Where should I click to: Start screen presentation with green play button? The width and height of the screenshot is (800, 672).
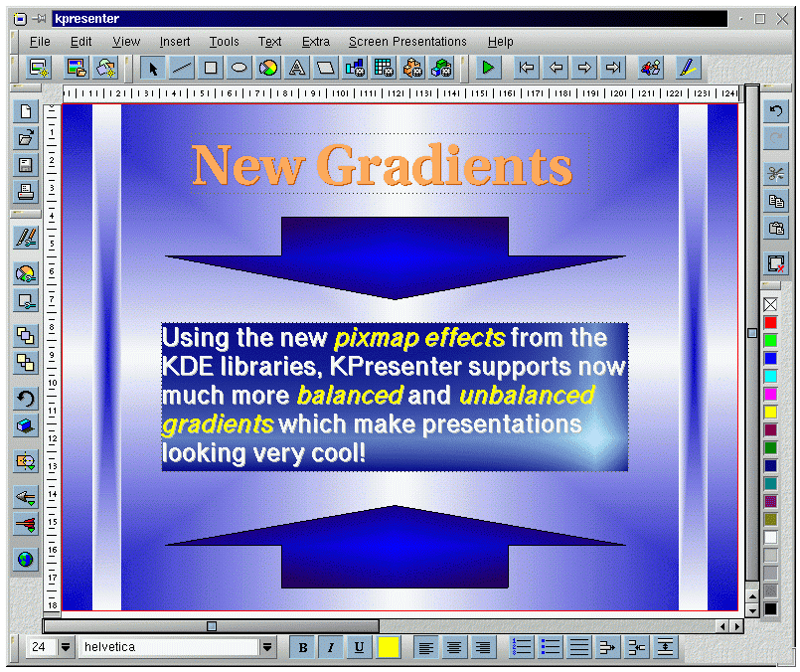click(x=488, y=68)
